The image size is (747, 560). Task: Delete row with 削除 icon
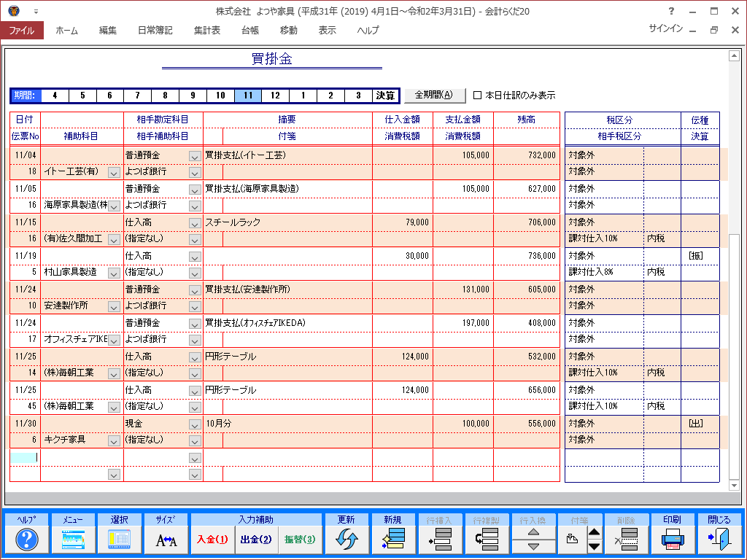tap(626, 540)
